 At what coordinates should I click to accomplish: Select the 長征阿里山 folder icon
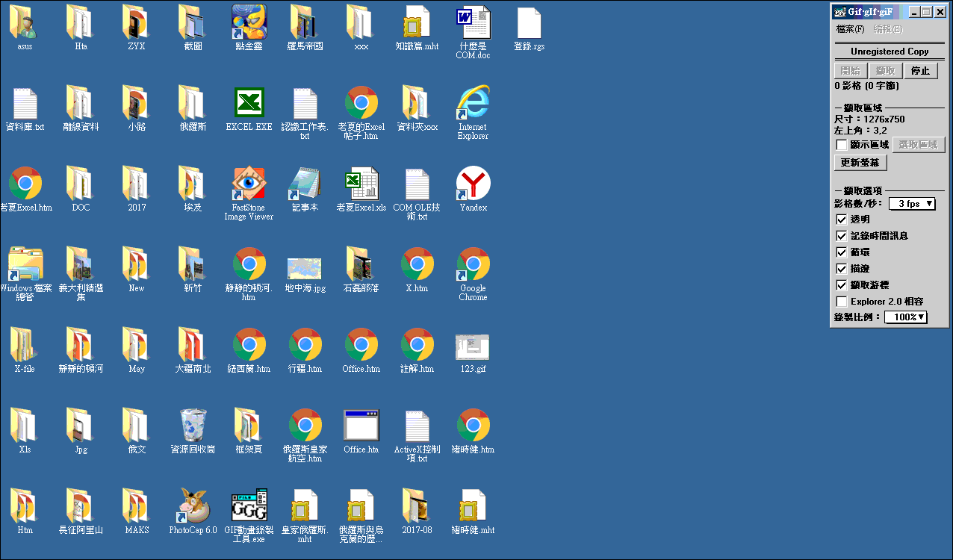click(81, 506)
